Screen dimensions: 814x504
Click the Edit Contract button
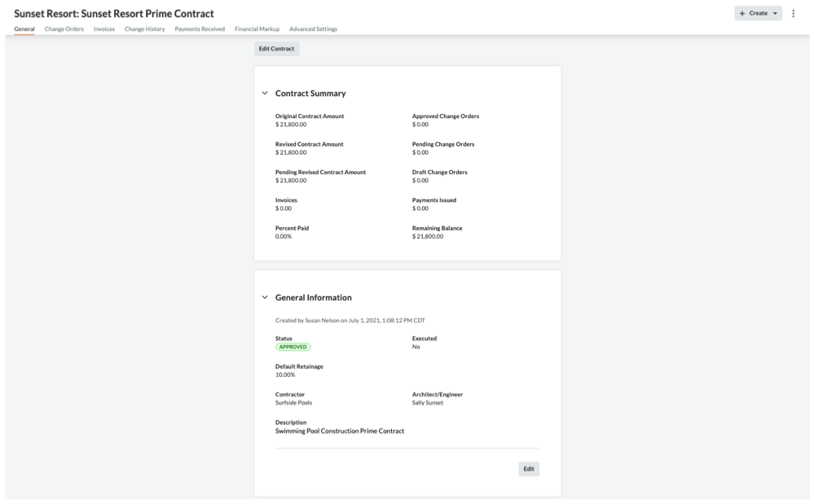[276, 49]
